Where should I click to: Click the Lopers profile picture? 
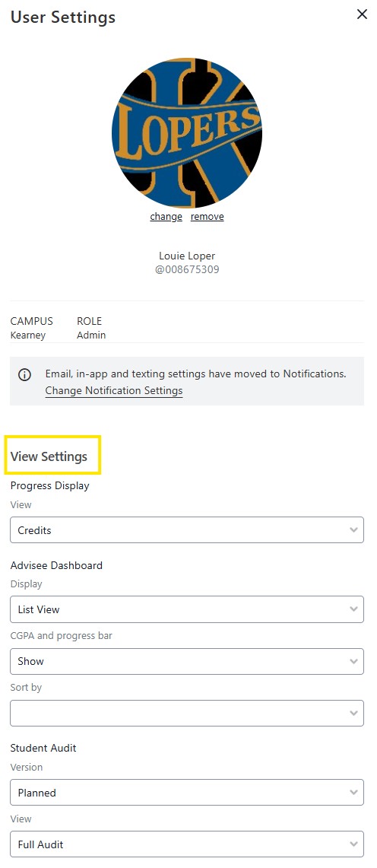pyautogui.click(x=187, y=132)
